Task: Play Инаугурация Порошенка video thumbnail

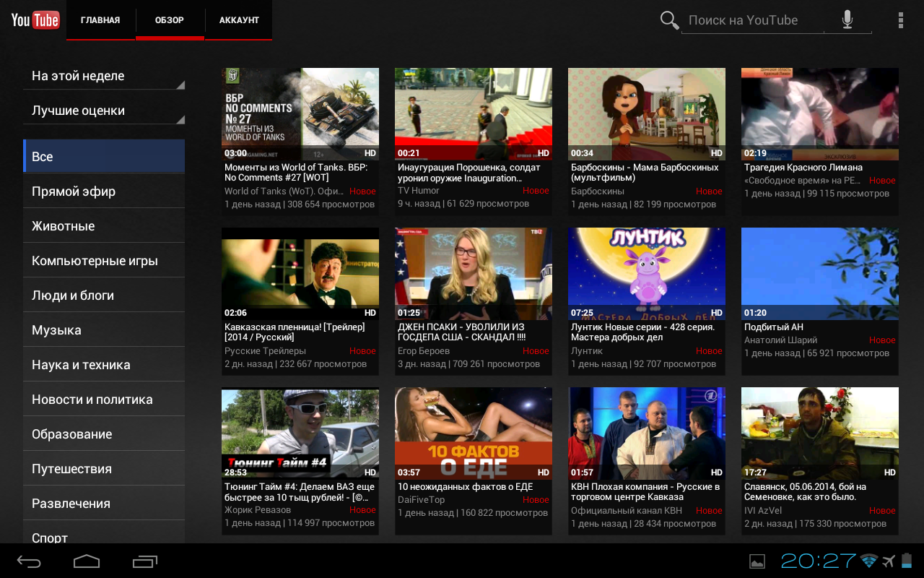Action: point(474,114)
